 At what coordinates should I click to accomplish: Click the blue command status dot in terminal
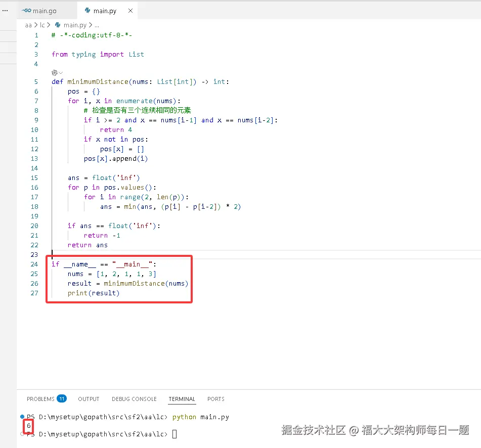click(x=22, y=417)
